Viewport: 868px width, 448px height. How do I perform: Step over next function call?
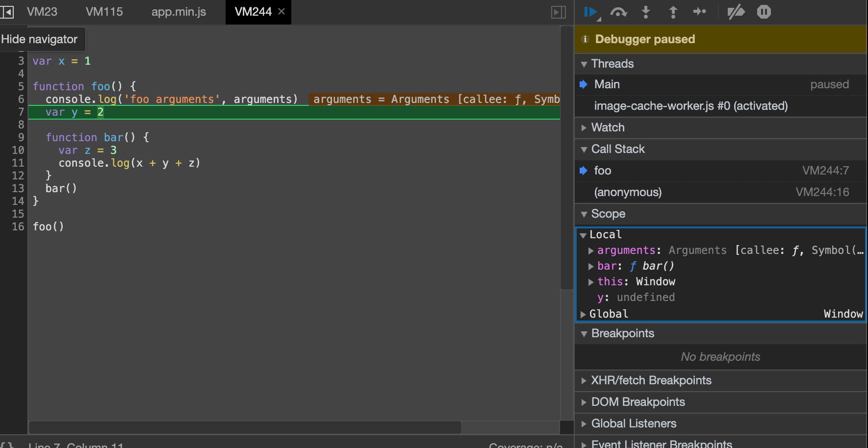coord(618,12)
